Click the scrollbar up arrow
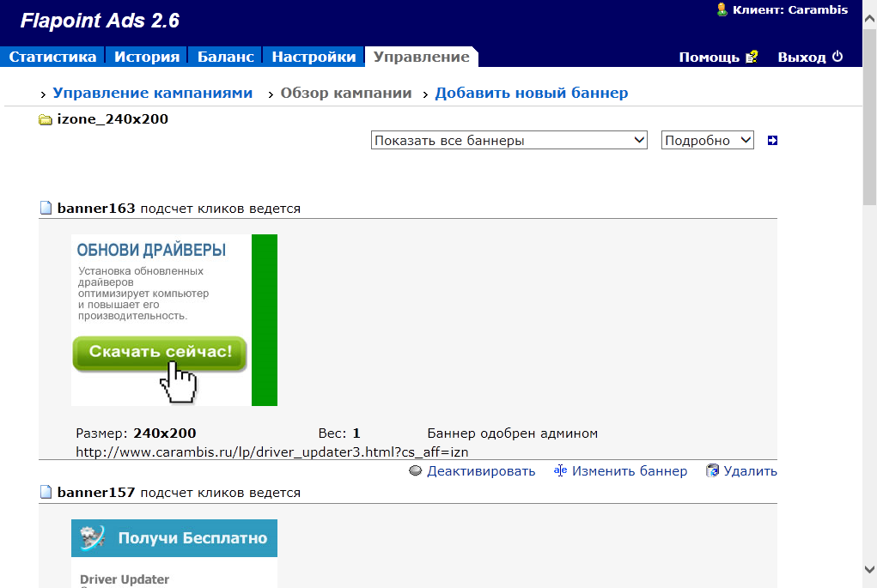Screen dimensions: 877x588 pos(869,18)
